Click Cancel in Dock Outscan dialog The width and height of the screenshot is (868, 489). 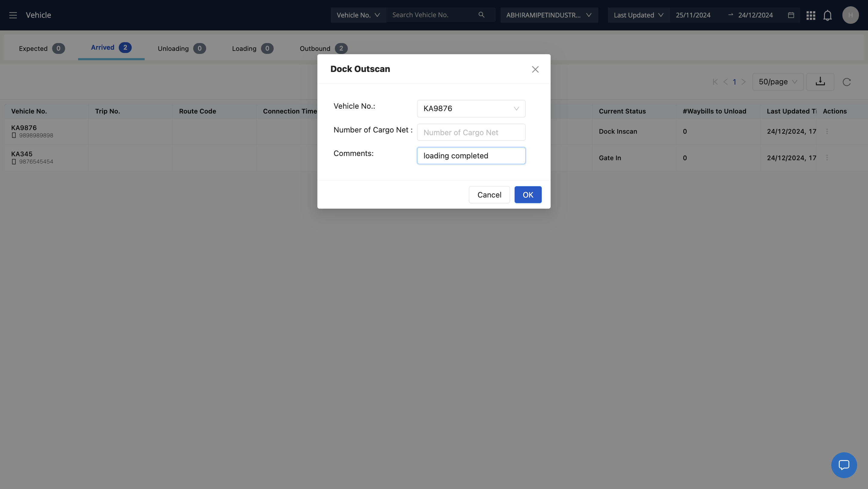tap(489, 195)
